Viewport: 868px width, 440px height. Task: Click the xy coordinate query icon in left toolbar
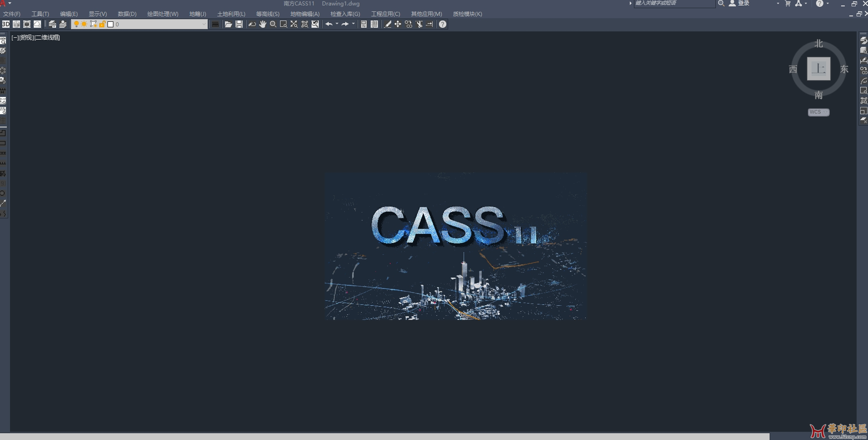point(3,100)
